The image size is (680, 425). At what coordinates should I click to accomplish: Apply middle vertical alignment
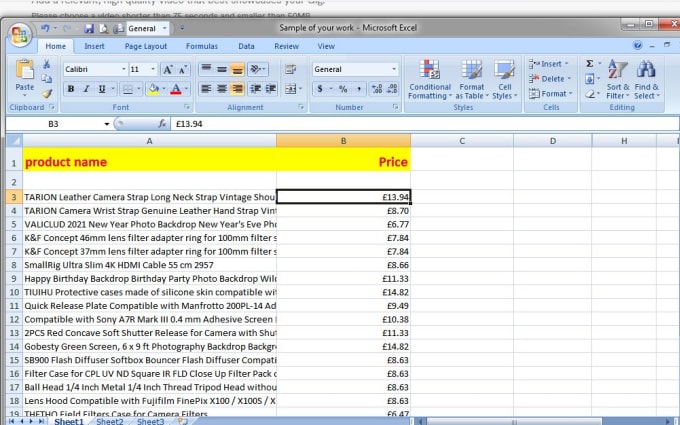[222, 69]
